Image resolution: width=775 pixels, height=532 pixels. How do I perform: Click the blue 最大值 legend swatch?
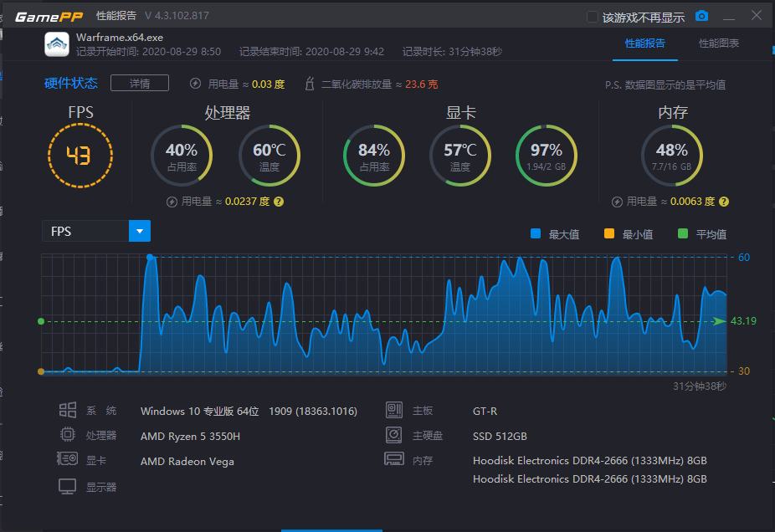pyautogui.click(x=536, y=233)
